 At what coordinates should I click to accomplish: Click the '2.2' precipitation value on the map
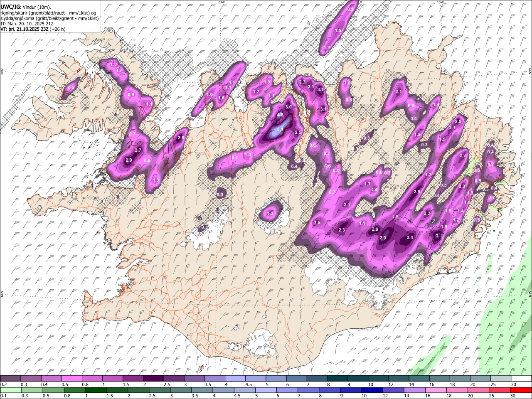tap(463, 155)
